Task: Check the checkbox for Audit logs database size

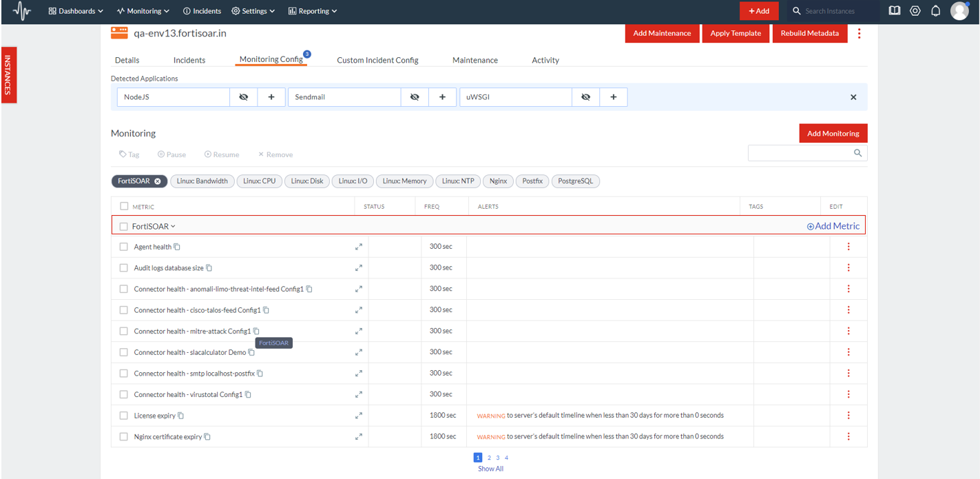Action: pyautogui.click(x=124, y=267)
